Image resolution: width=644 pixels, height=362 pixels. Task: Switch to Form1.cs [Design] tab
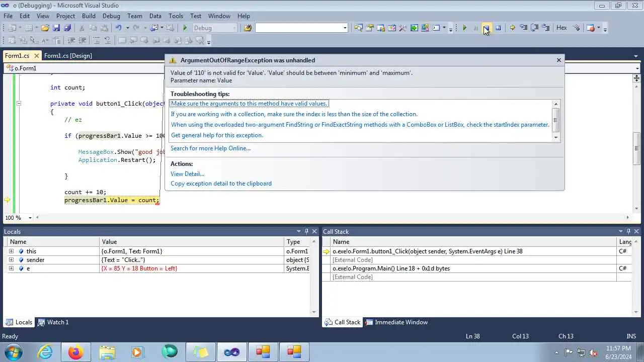pos(68,55)
